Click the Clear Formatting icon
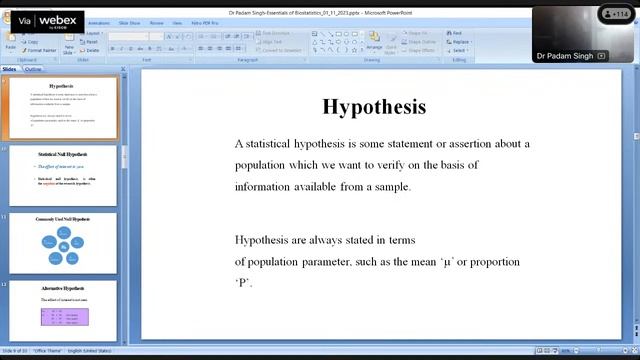Image resolution: width=640 pixels, height=360 pixels. click(188, 37)
